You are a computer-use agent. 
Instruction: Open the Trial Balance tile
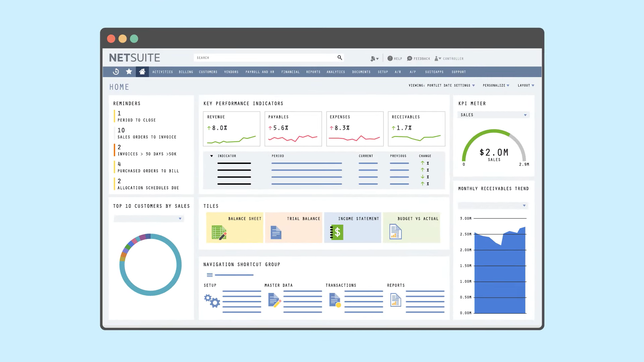(293, 227)
